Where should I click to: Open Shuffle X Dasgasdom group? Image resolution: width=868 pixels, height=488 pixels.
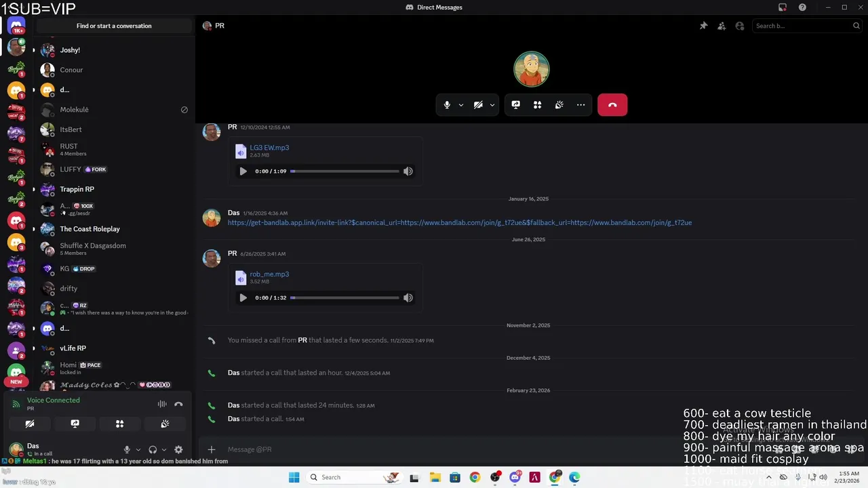coord(114,249)
